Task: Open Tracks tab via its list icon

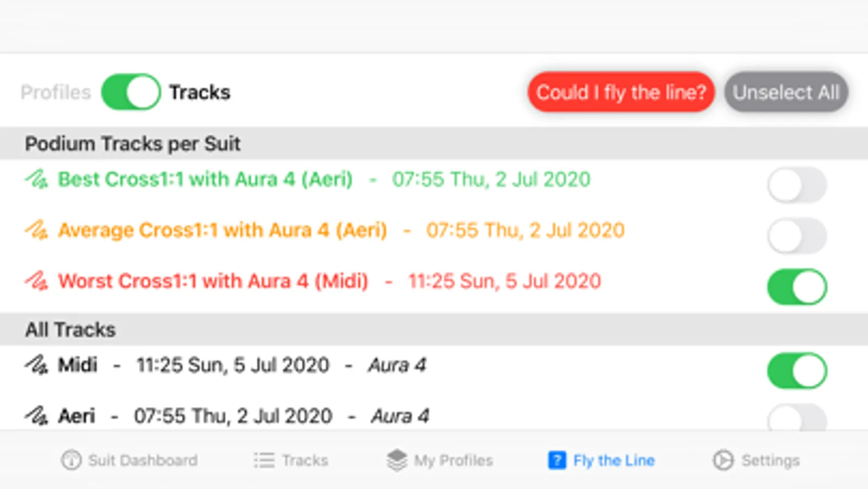Action: pyautogui.click(x=264, y=460)
